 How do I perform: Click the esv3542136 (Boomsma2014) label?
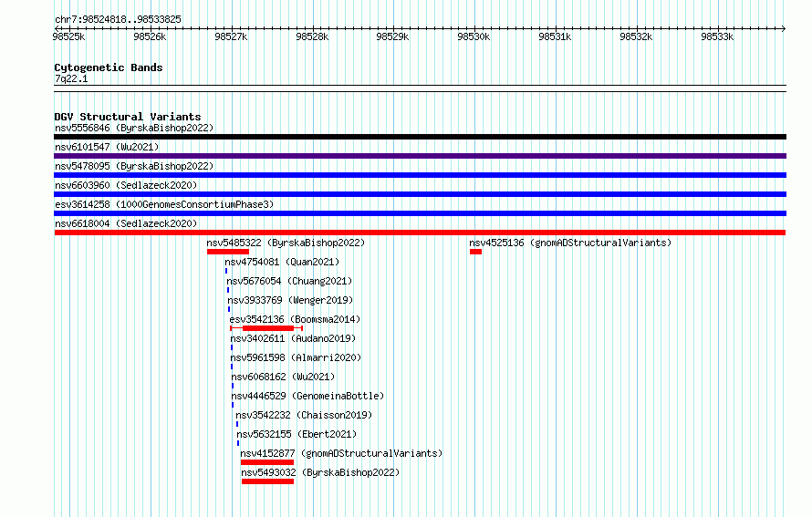(x=295, y=319)
